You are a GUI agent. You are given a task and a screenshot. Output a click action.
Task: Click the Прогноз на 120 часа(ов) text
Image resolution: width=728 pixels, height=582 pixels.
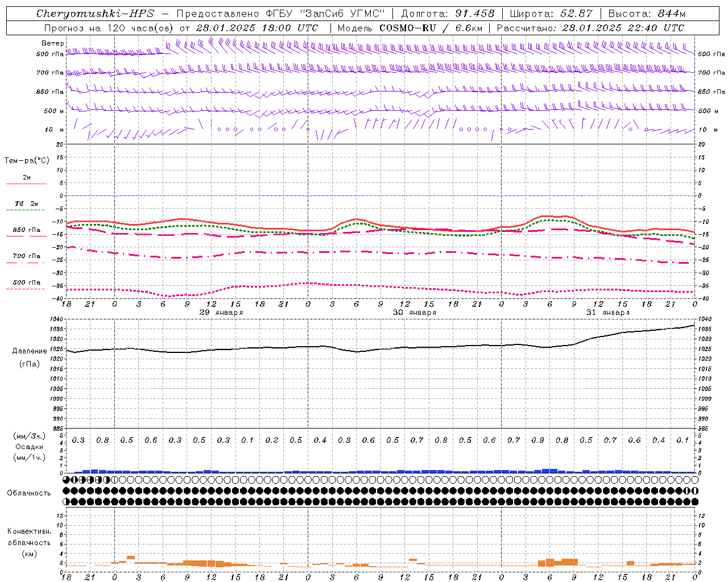pyautogui.click(x=109, y=28)
